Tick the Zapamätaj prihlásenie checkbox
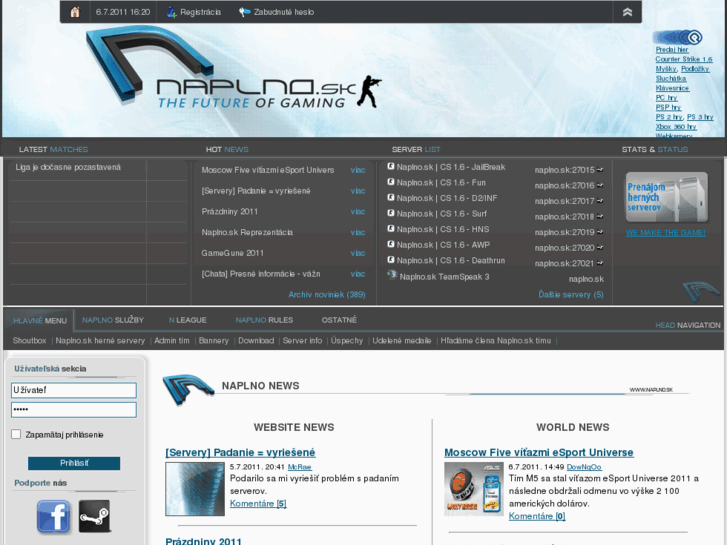Viewport: 727px width, 545px height. coord(16,434)
